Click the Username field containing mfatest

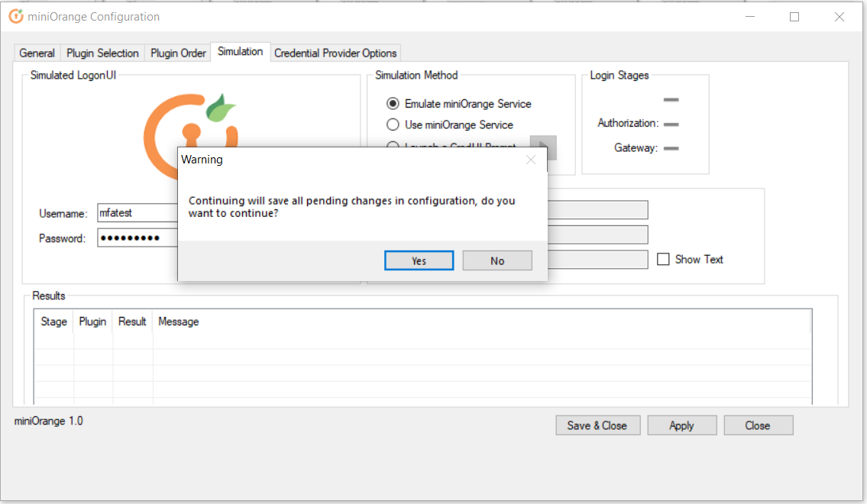tap(137, 213)
